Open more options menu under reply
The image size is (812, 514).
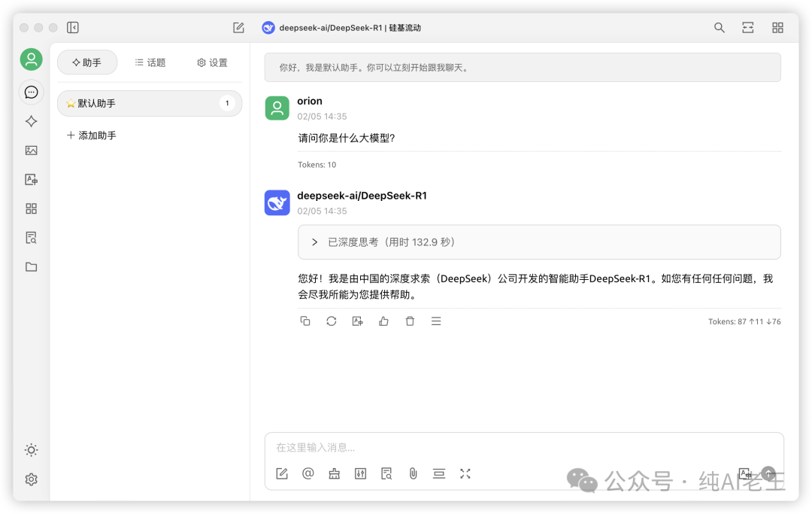436,321
